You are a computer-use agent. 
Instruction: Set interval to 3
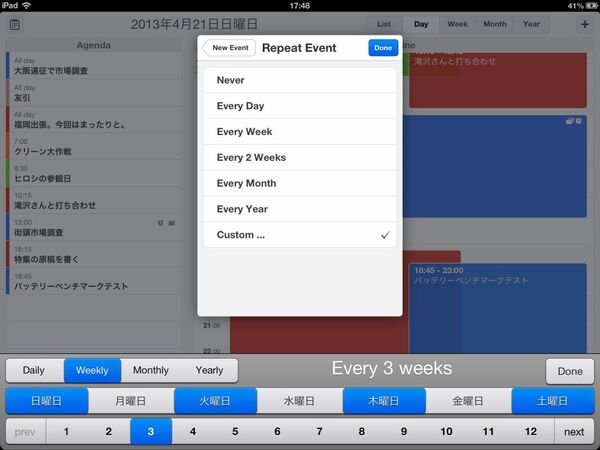151,432
